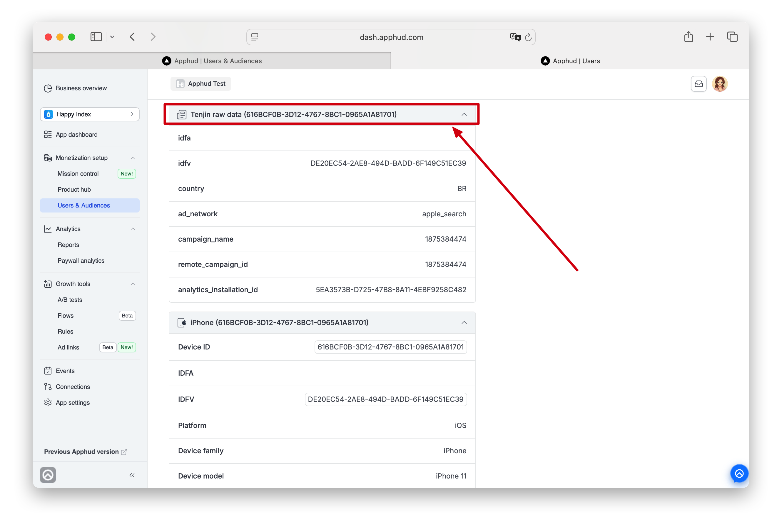Go to App dashboard
The image size is (782, 532).
click(x=77, y=135)
